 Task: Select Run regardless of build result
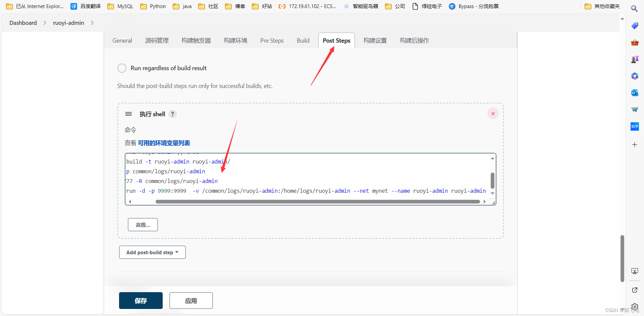click(x=122, y=68)
